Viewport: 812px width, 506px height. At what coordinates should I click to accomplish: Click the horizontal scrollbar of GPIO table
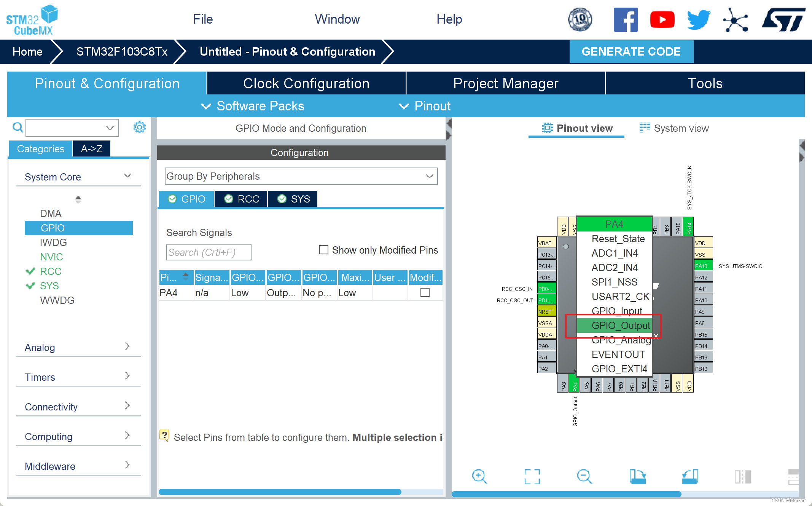[280, 492]
